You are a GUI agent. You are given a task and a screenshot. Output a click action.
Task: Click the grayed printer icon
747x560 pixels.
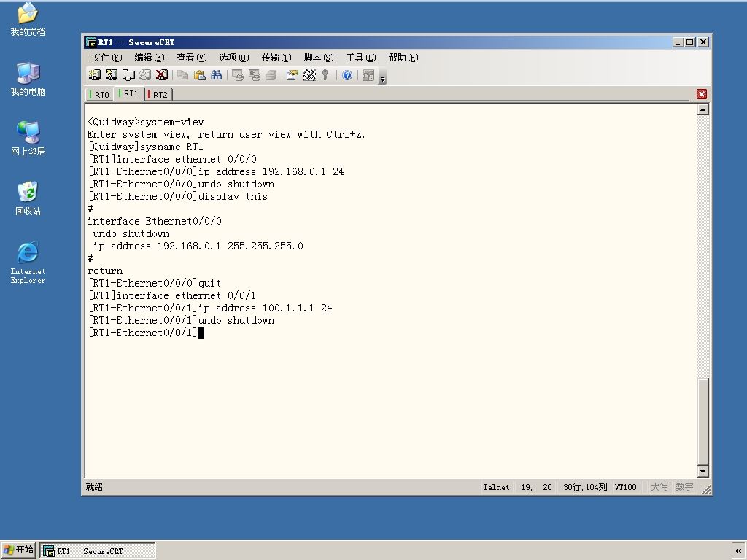tap(271, 75)
